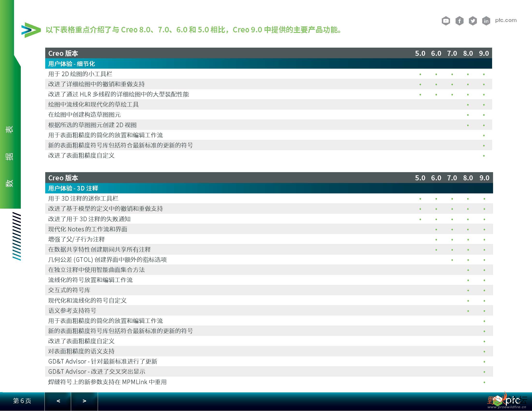Screen dimensions: 532x411
Task: Click the row 改进了用于 3D 注释的失败通知
Action: coord(269,219)
